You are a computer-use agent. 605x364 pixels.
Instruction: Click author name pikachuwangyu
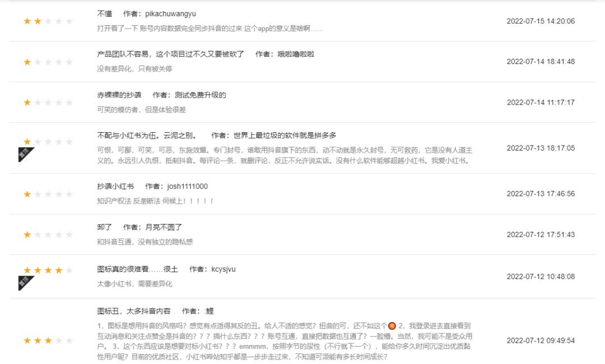(170, 14)
